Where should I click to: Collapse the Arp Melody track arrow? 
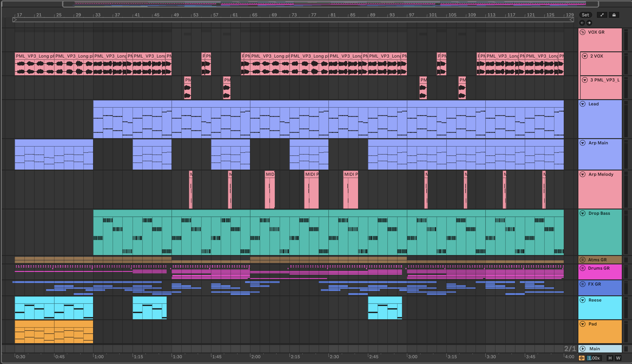click(x=582, y=174)
